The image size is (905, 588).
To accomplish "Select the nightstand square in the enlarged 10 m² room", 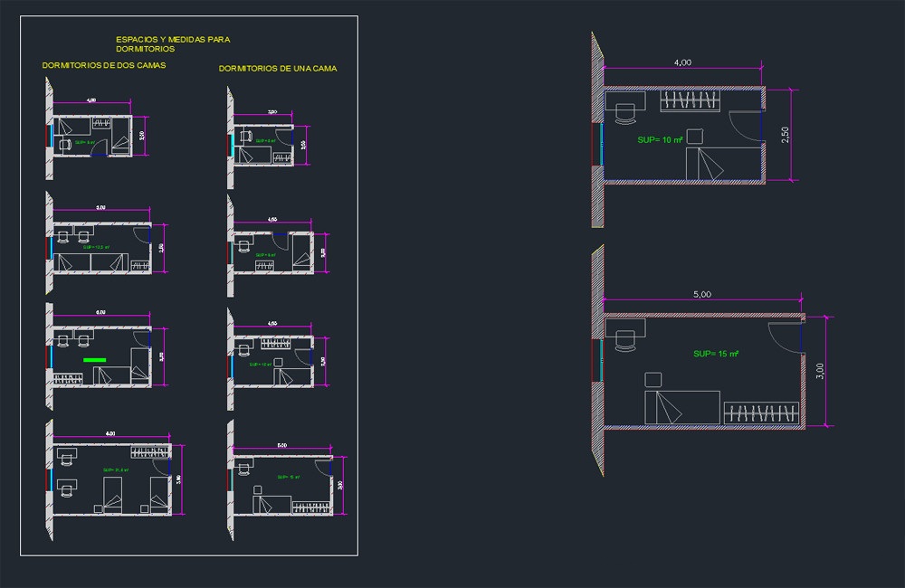I will 695,137.
